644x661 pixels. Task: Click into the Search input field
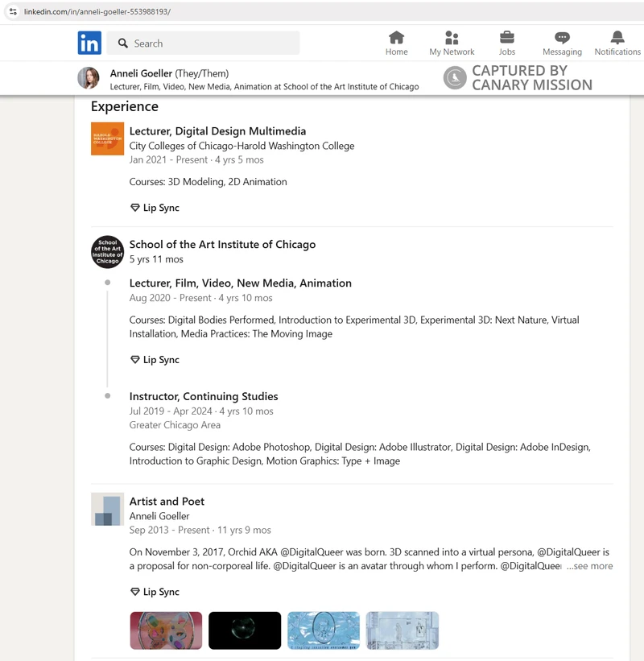tap(203, 43)
